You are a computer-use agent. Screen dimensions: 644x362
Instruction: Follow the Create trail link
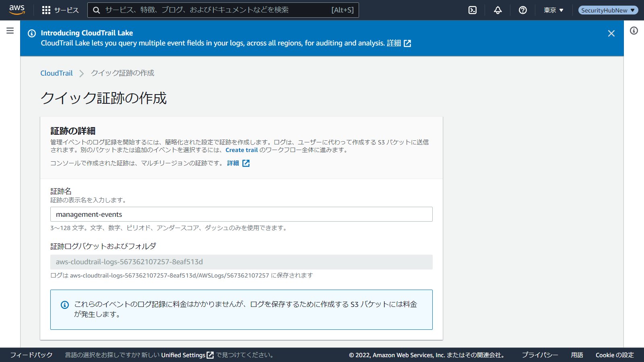click(242, 150)
